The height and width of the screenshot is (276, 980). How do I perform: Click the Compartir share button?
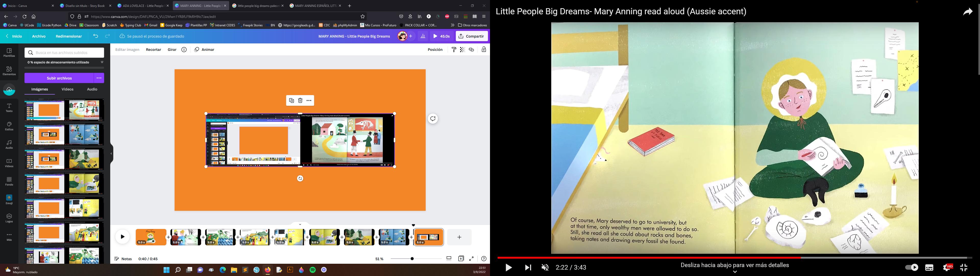[x=472, y=36]
